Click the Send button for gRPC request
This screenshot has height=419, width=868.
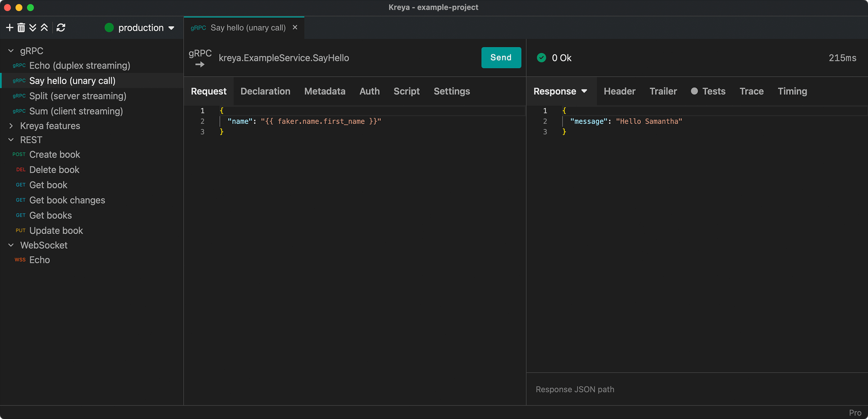501,57
